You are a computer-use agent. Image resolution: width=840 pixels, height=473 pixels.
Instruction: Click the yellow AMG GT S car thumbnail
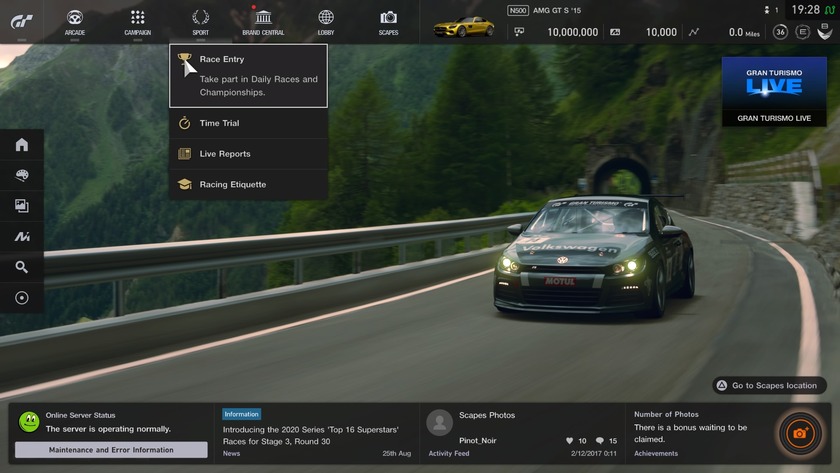(x=464, y=26)
